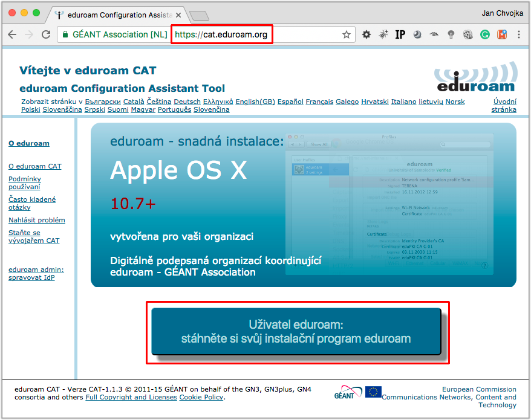Image resolution: width=531 pixels, height=420 pixels.
Task: Go to Úvodní stránka link
Action: point(504,105)
